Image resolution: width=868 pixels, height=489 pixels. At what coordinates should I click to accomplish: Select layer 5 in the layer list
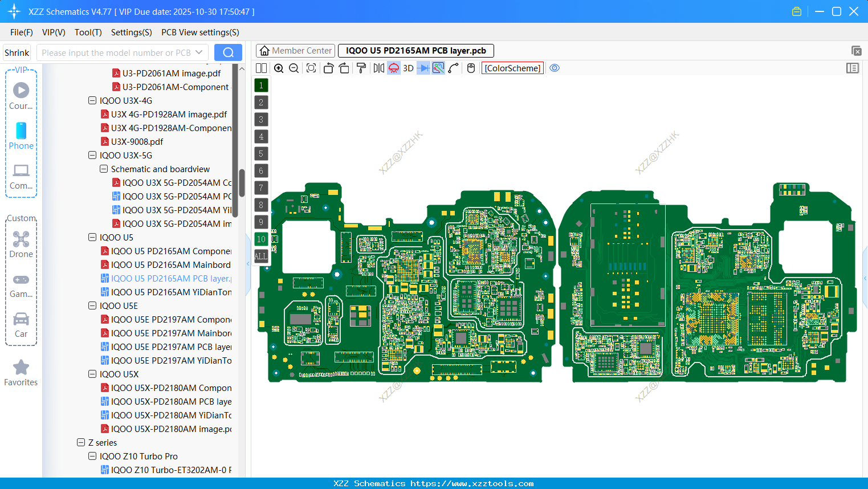coord(261,153)
